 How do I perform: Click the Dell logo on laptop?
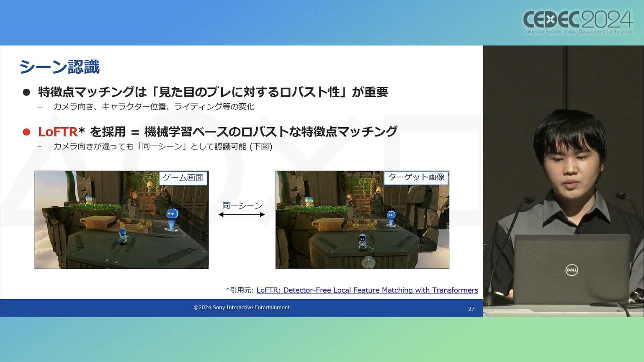point(572,270)
